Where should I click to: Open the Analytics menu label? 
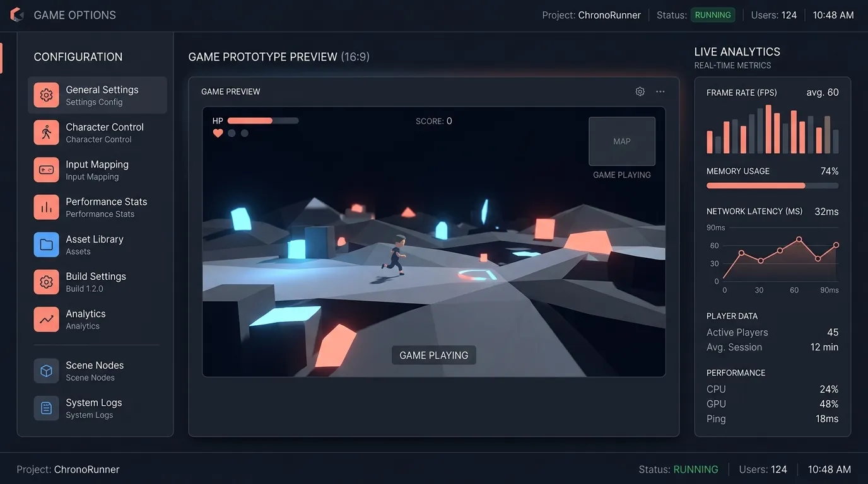[x=86, y=314]
